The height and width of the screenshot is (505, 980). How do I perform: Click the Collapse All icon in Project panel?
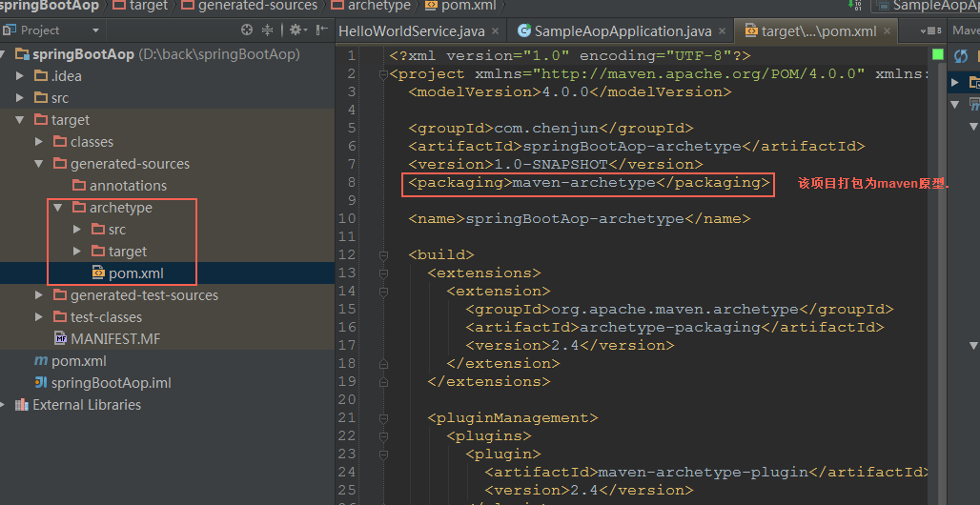[x=268, y=30]
